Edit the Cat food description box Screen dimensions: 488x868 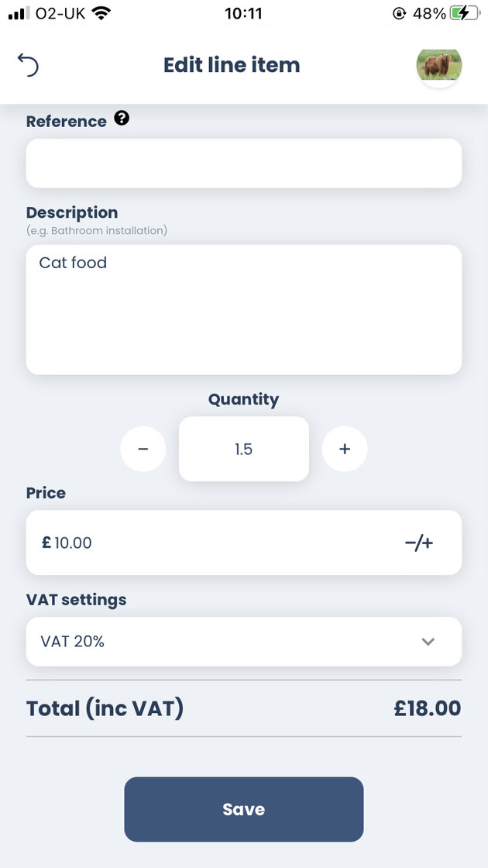(243, 310)
